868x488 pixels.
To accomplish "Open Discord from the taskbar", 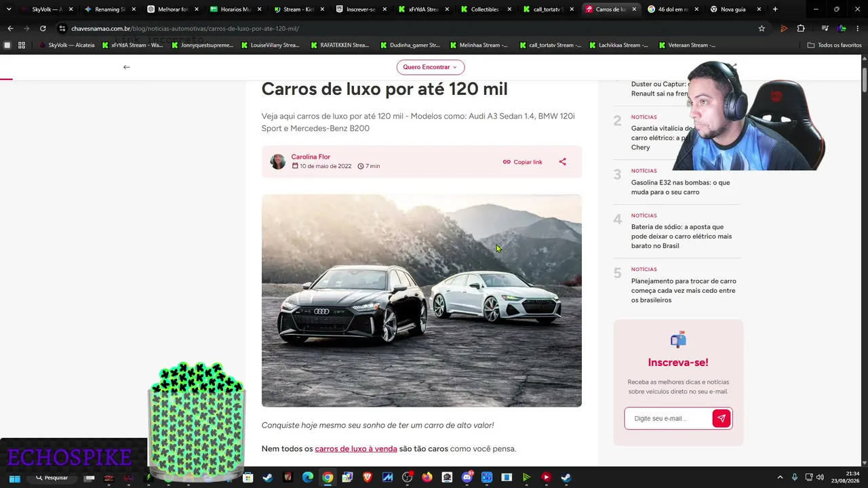I will (x=467, y=478).
